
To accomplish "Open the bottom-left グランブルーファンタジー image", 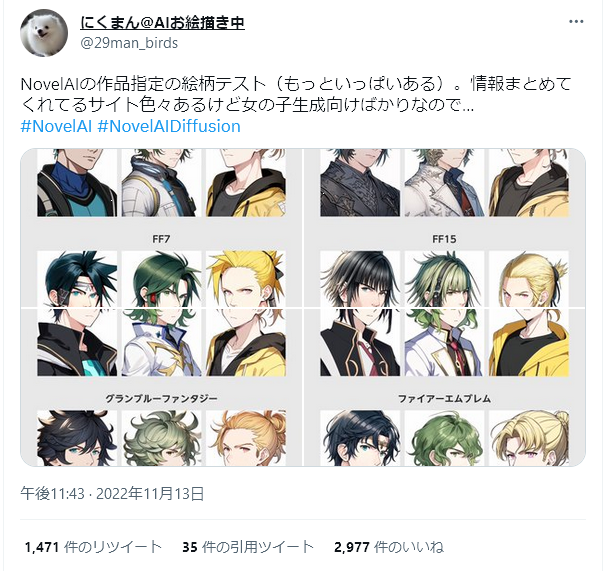I will [x=161, y=387].
